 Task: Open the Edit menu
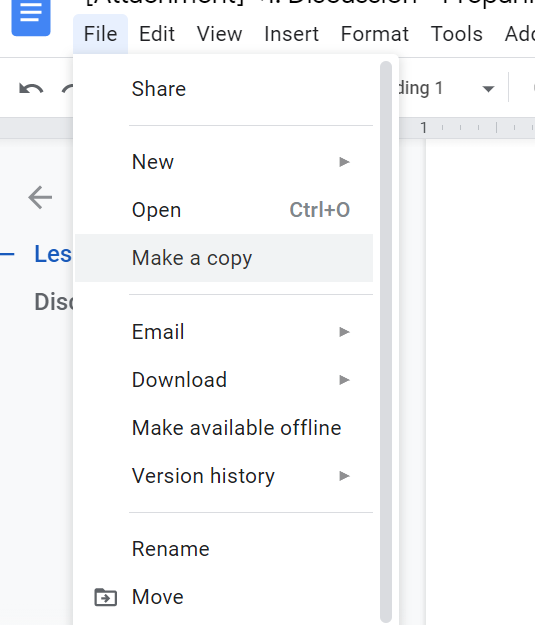tap(157, 34)
